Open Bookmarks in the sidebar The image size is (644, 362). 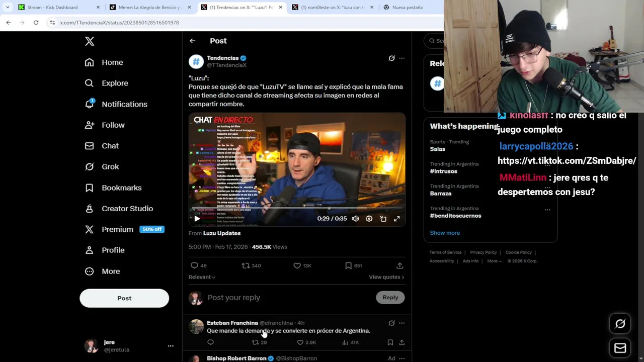point(113,188)
